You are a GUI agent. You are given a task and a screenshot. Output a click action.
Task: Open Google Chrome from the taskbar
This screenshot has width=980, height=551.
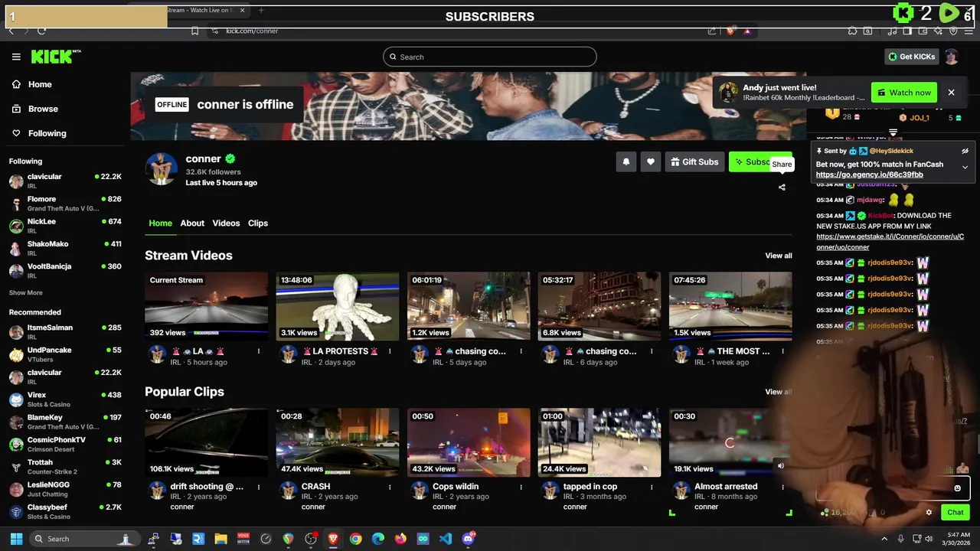[355, 539]
